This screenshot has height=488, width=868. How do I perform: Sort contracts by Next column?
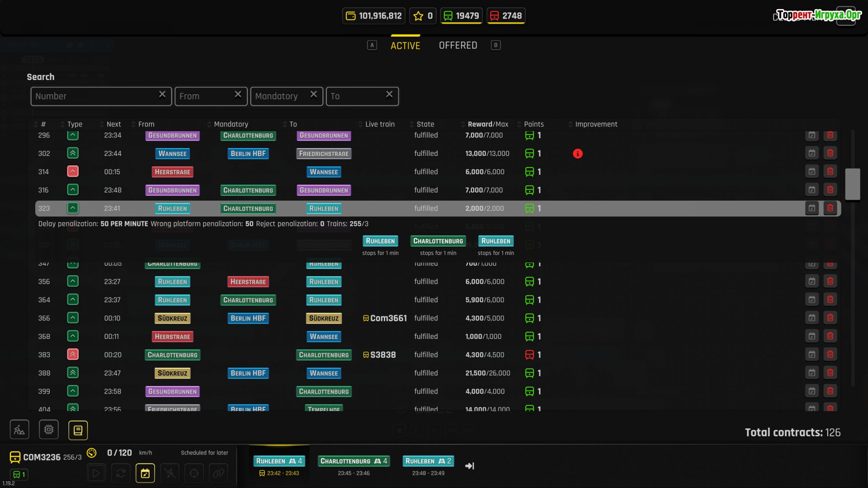[x=113, y=124]
